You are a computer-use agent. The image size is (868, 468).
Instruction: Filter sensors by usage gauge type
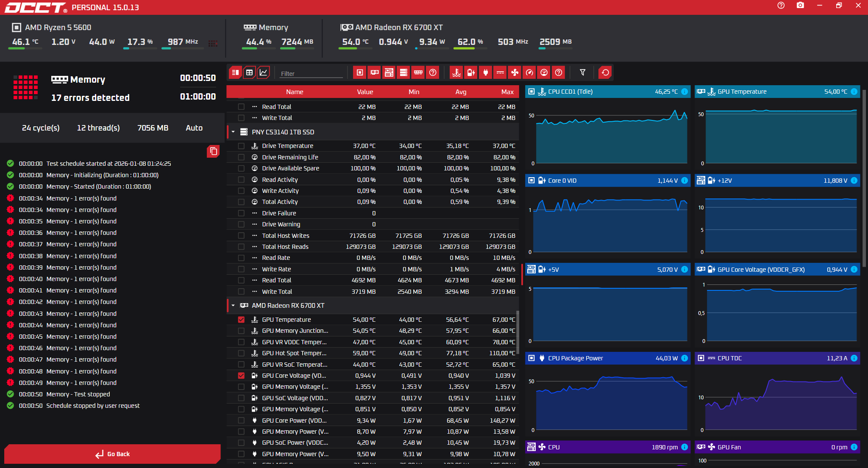point(529,72)
